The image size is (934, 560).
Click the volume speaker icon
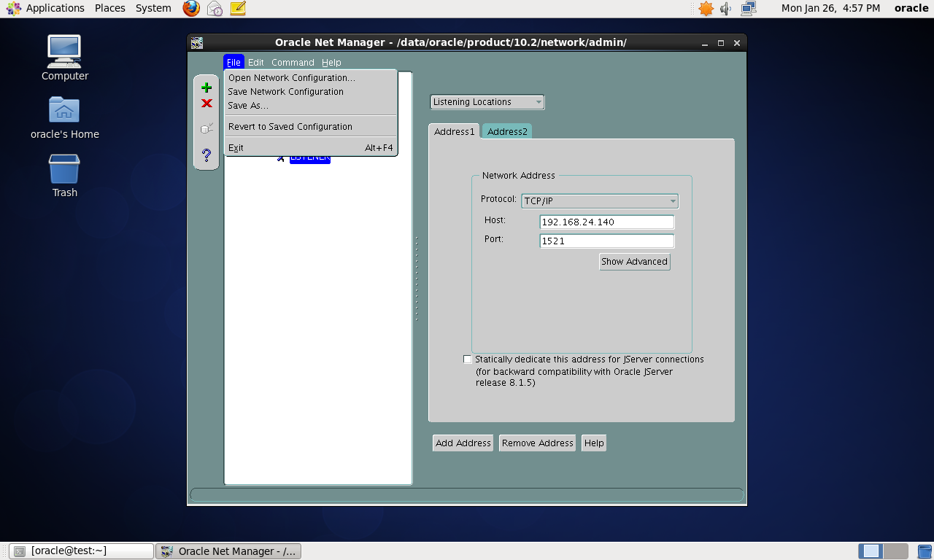point(726,8)
